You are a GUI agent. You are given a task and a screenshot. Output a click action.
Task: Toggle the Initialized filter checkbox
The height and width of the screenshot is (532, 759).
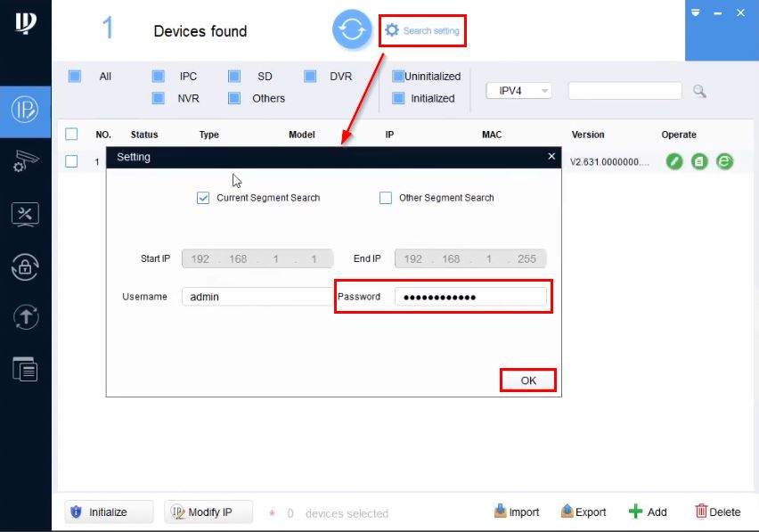[x=398, y=98]
